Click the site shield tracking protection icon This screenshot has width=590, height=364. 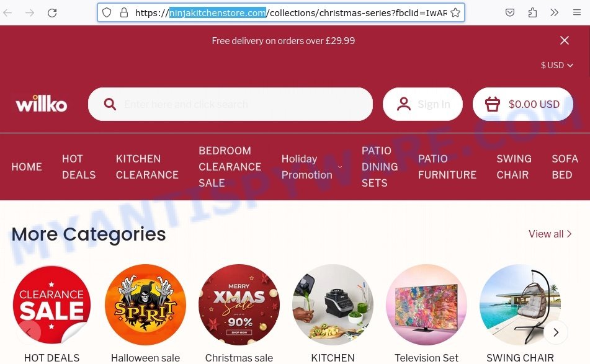click(x=107, y=13)
